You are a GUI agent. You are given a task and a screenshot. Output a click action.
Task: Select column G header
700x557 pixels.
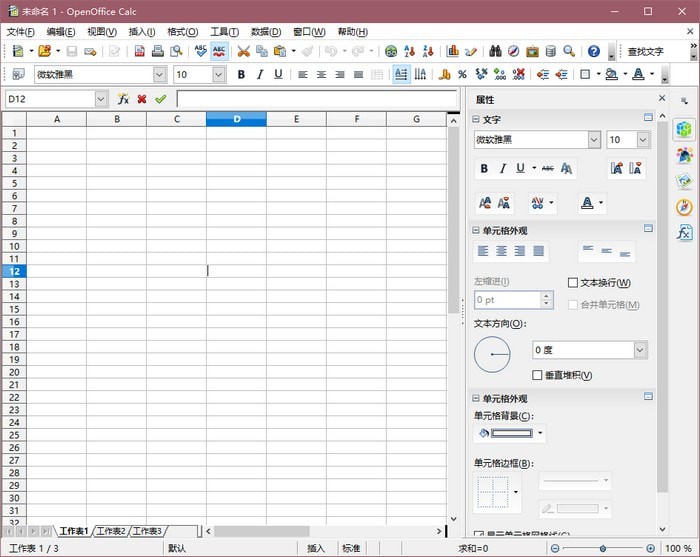click(x=416, y=119)
